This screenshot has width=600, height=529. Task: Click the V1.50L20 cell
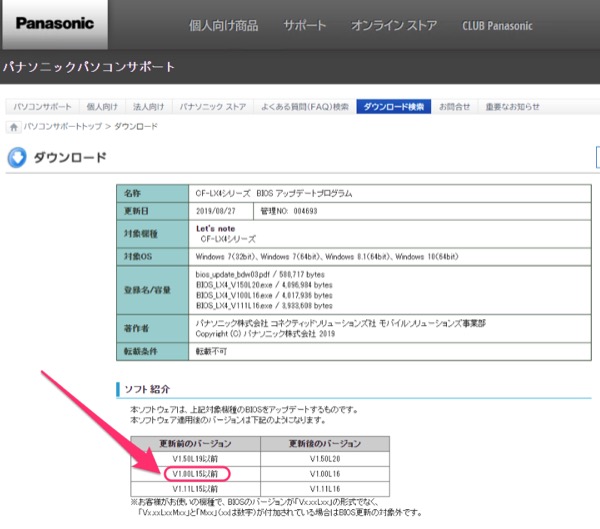click(325, 459)
